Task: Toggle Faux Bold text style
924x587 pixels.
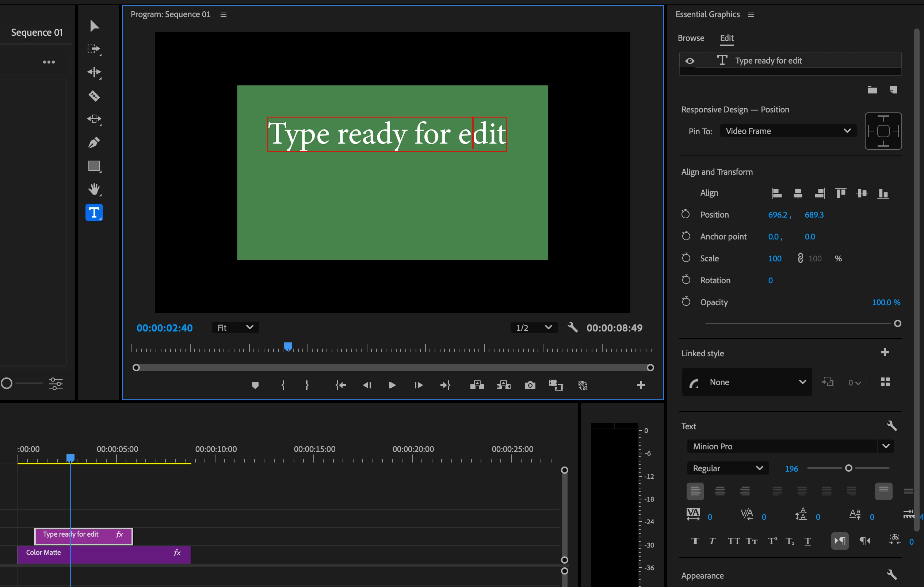Action: [695, 541]
